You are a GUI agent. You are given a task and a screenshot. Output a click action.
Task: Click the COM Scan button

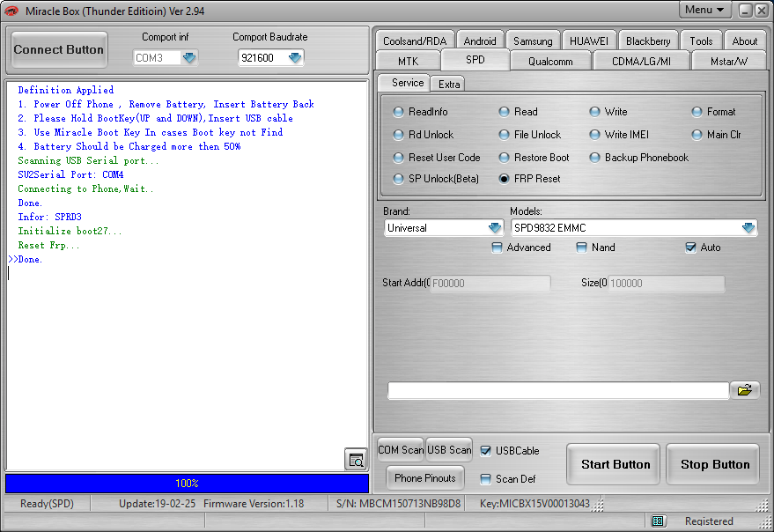401,450
